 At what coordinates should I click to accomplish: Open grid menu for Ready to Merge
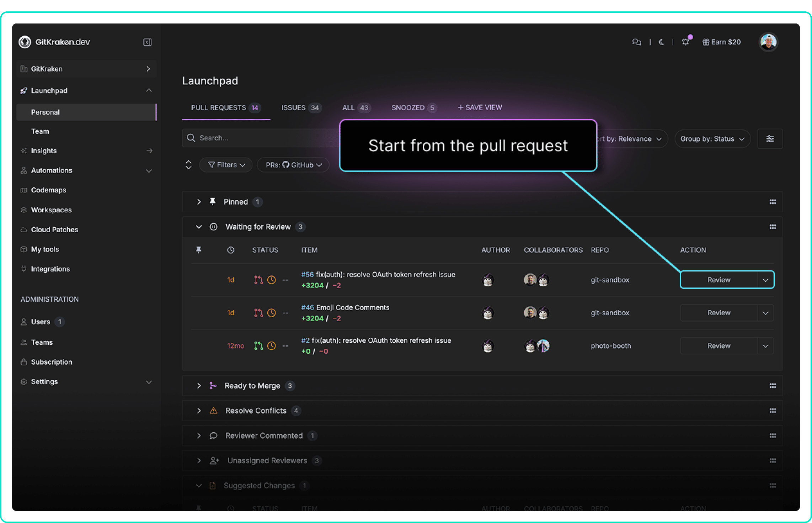773,386
